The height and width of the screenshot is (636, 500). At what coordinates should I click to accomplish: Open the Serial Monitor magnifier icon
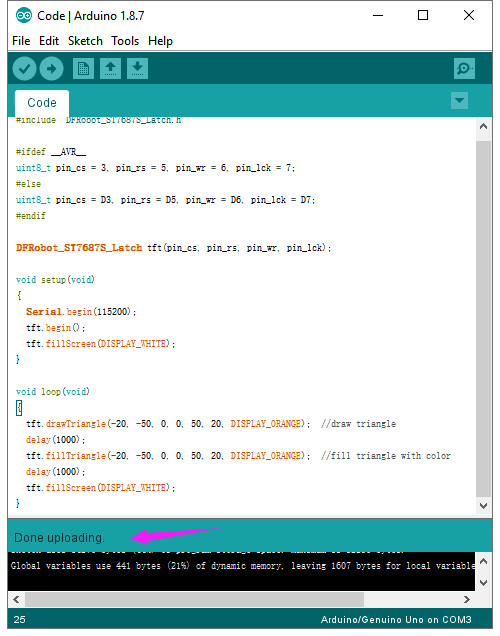click(464, 69)
